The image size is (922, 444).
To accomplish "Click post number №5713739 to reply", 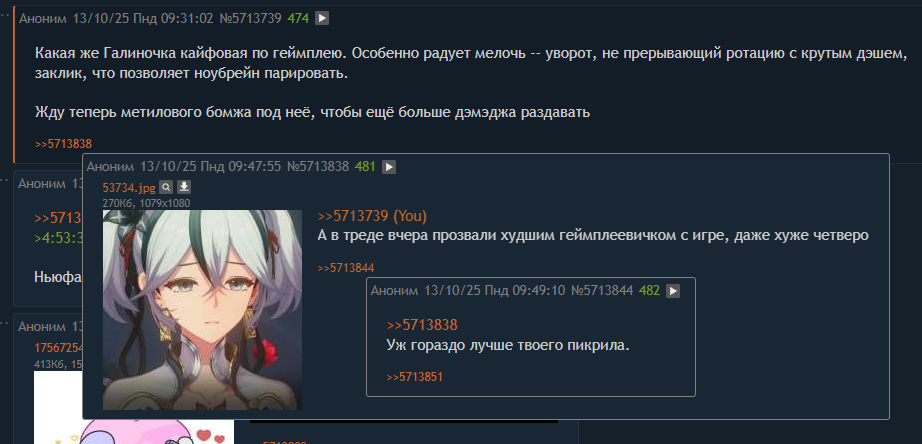I will (x=250, y=18).
